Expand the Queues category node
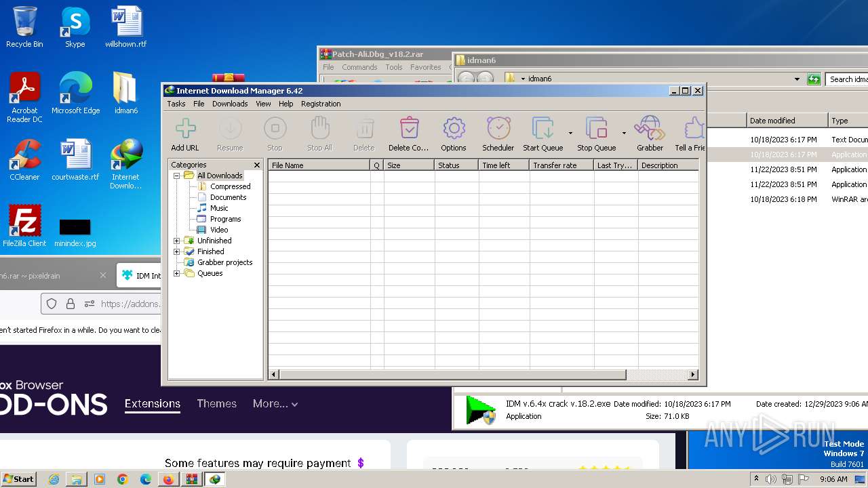The image size is (868, 488). point(177,273)
